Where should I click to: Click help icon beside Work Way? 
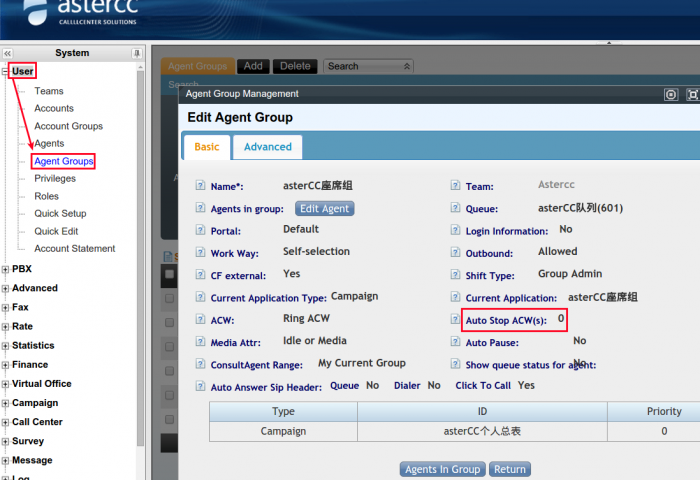point(200,254)
